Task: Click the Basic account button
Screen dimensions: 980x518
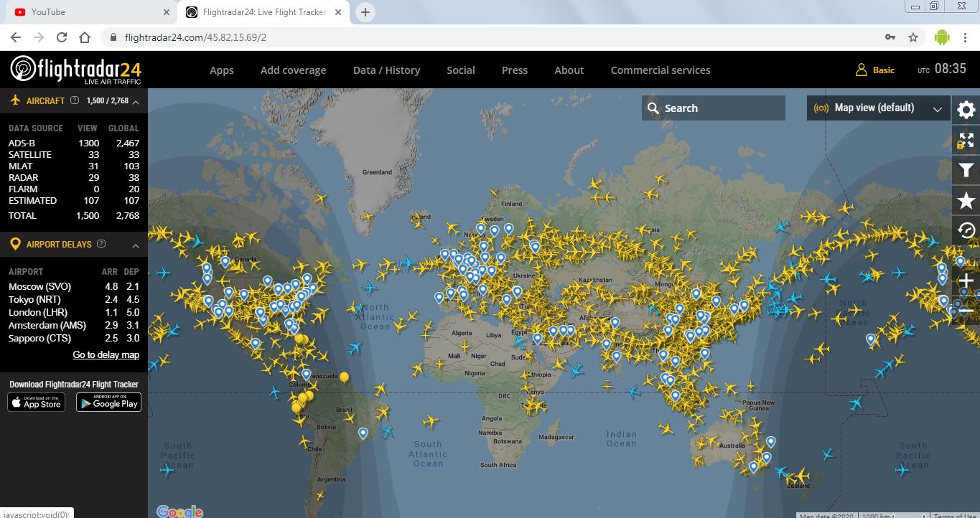Action: [x=875, y=70]
